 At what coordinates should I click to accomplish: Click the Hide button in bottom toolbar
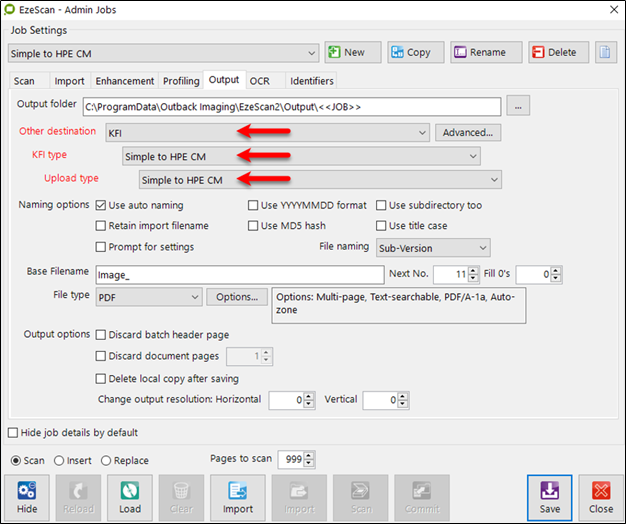27,497
